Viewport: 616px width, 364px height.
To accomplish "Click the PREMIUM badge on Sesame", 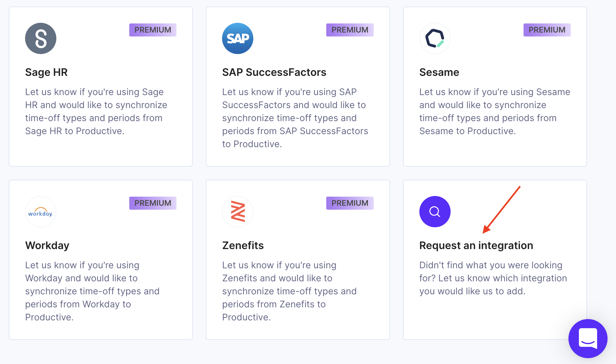I will point(547,30).
